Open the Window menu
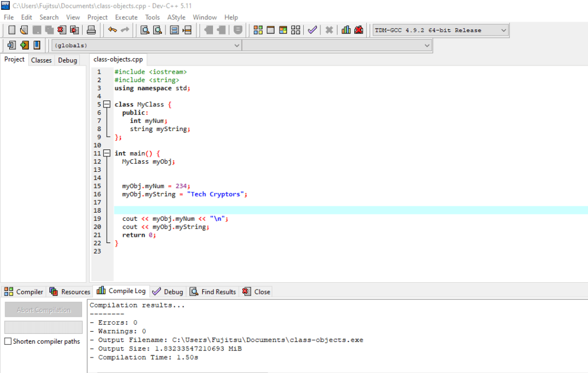Screen dimensions: 588x373 point(205,17)
